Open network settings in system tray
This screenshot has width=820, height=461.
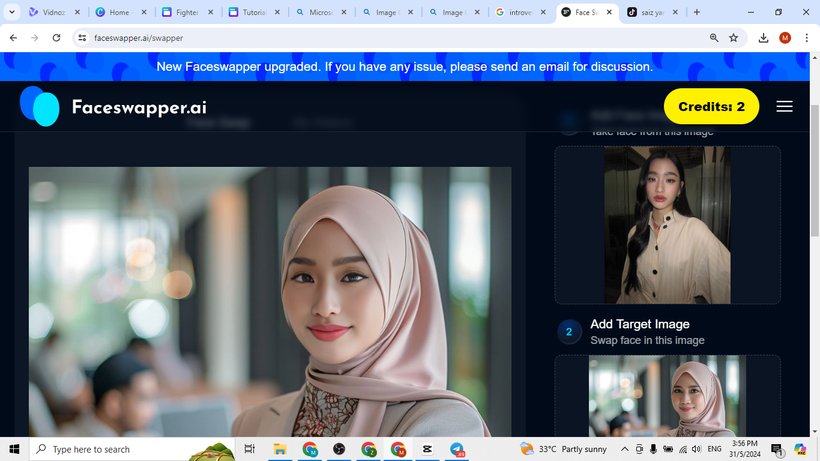tap(683, 449)
